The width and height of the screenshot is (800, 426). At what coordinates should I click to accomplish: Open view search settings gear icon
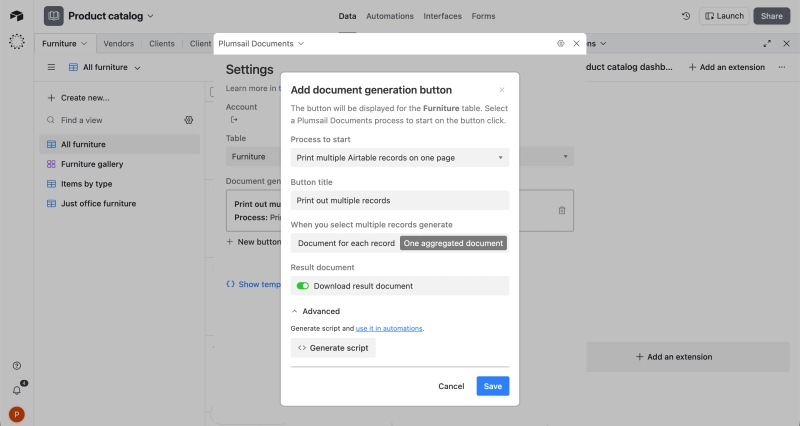pos(189,120)
